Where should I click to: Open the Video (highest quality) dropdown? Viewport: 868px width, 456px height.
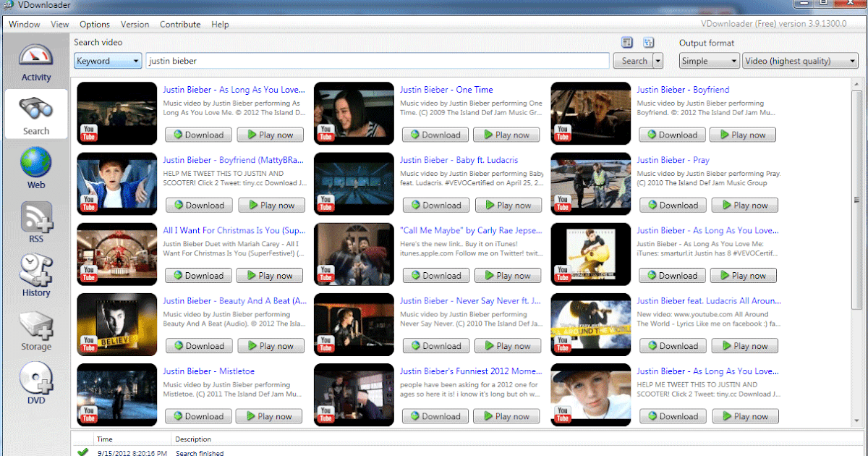(800, 61)
